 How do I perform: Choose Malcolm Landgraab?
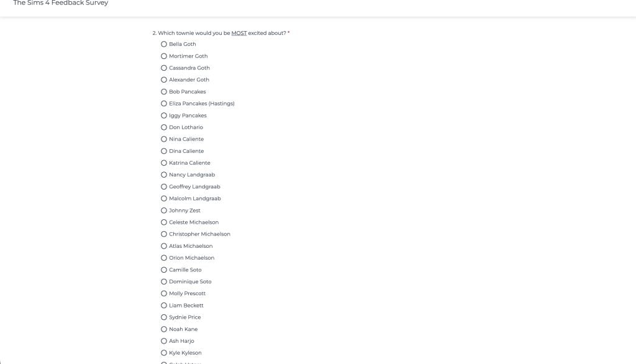[164, 198]
